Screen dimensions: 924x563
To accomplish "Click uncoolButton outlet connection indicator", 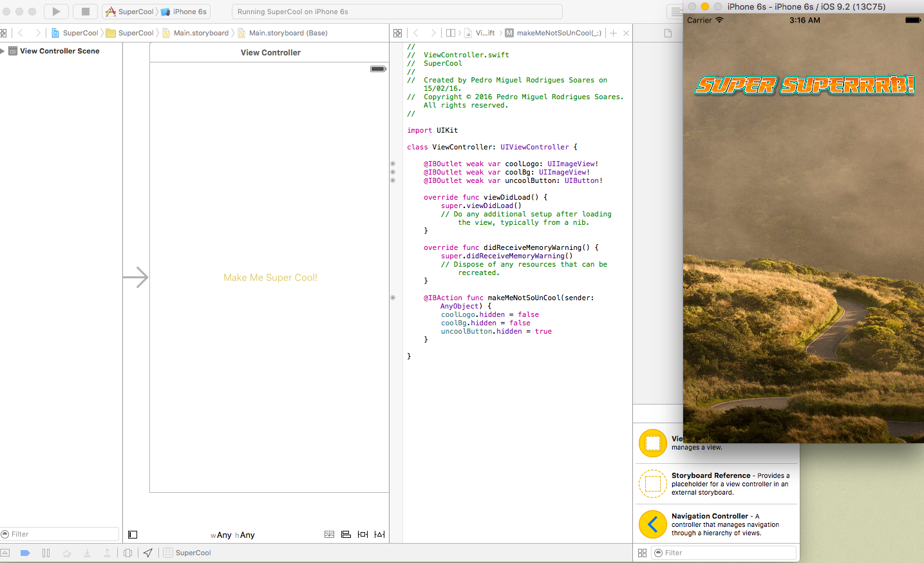I will pos(393,180).
